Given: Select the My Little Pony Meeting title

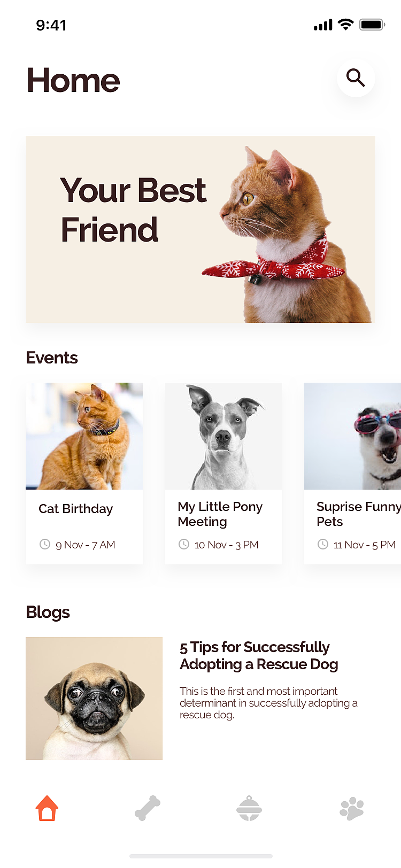Looking at the screenshot, I should click(x=220, y=514).
